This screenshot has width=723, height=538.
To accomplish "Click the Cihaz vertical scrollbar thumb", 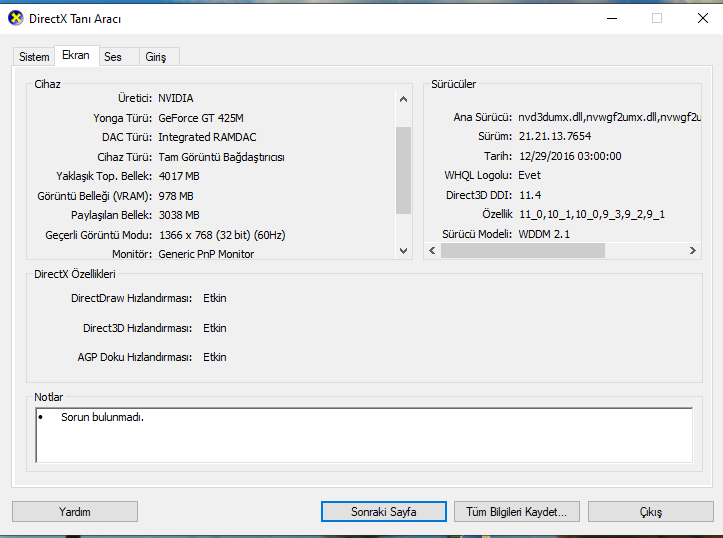I will [403, 171].
